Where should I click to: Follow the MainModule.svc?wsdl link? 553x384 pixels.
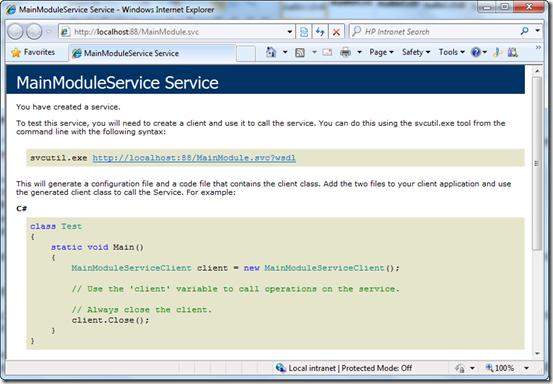pyautogui.click(x=194, y=158)
